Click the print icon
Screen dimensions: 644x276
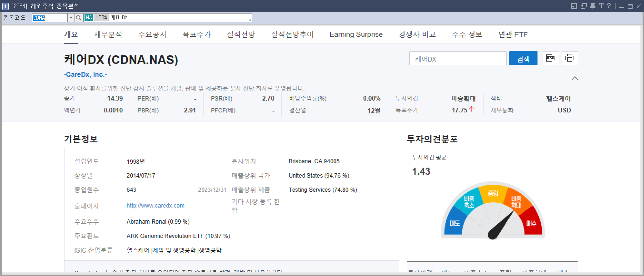point(570,58)
